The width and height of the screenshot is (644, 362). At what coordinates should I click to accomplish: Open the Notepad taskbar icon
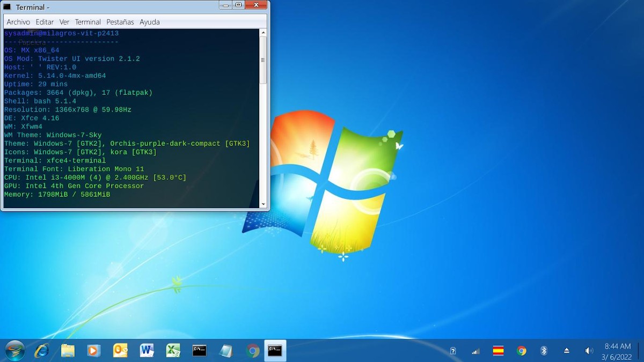[x=226, y=351]
